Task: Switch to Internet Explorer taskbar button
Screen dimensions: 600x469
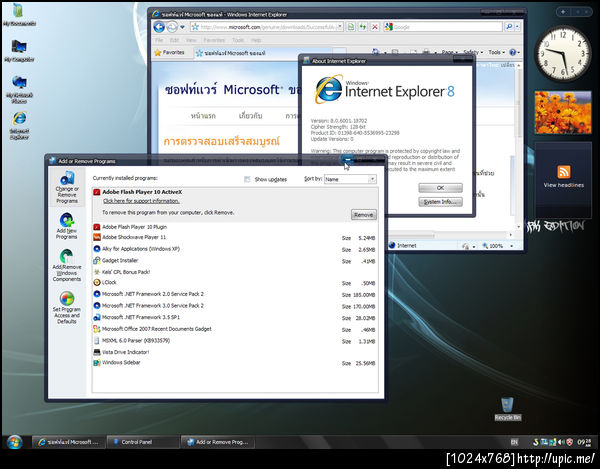Action: (x=68, y=442)
